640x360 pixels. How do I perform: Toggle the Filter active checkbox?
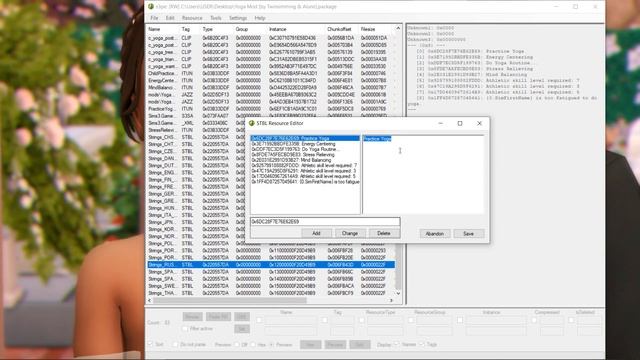[185, 329]
